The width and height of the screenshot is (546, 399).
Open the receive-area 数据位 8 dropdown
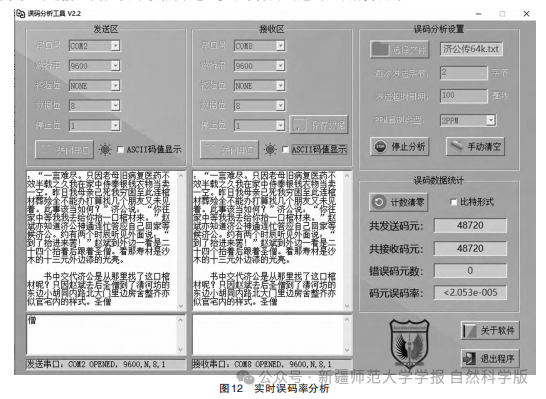280,105
